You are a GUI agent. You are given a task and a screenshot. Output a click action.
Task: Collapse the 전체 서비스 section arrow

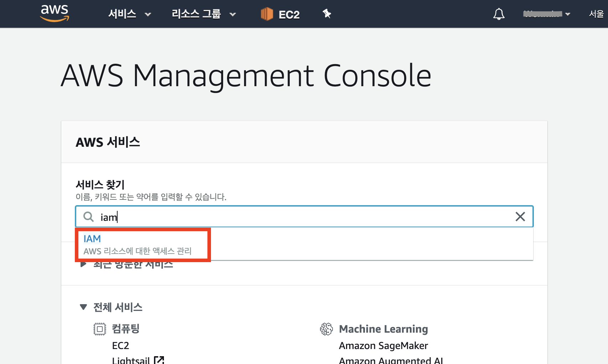pos(83,307)
